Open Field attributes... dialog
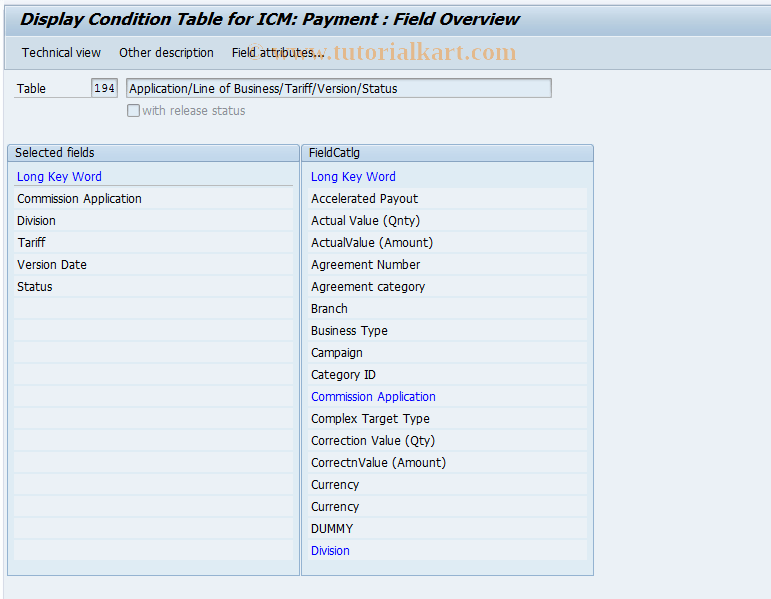 pyautogui.click(x=278, y=53)
